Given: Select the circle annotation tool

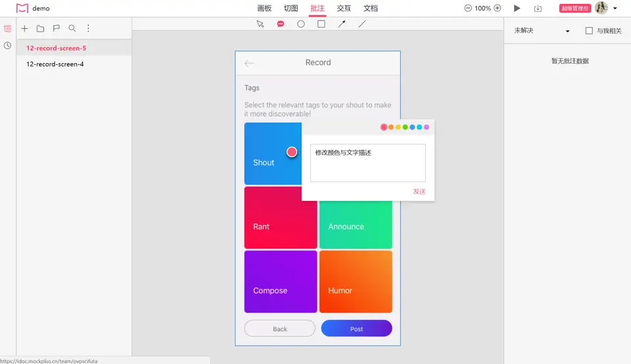Looking at the screenshot, I should pos(301,24).
